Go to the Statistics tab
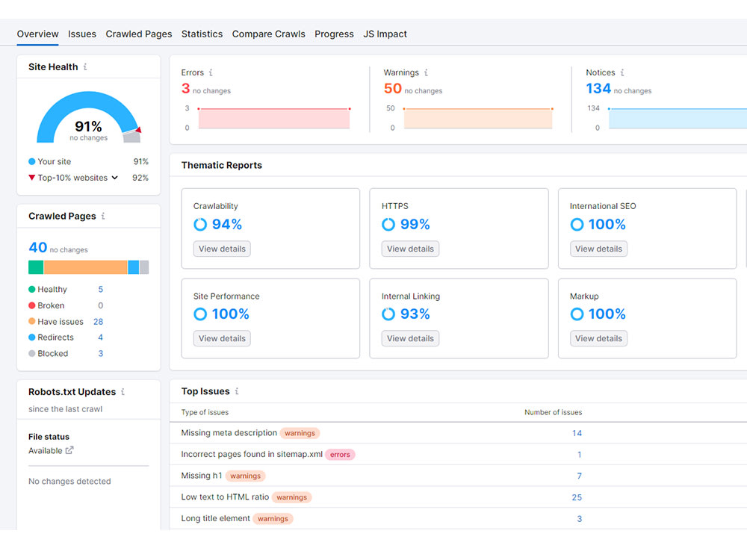The width and height of the screenshot is (747, 560). [x=202, y=34]
